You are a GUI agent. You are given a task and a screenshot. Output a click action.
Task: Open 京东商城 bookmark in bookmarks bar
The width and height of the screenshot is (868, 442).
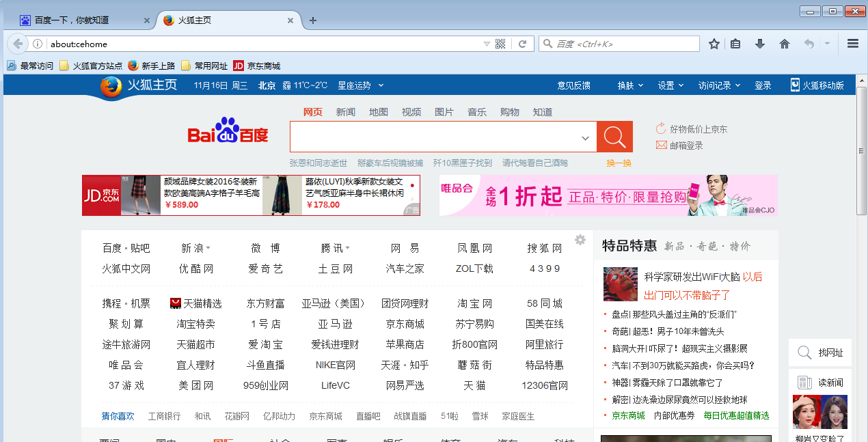[x=257, y=66]
